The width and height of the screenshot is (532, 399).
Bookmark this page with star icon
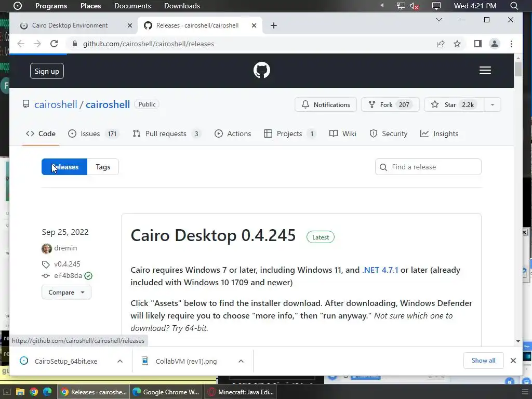coord(457,44)
